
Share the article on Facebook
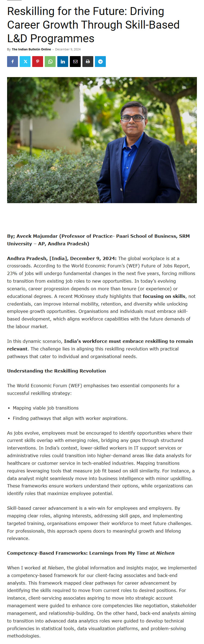tap(13, 62)
